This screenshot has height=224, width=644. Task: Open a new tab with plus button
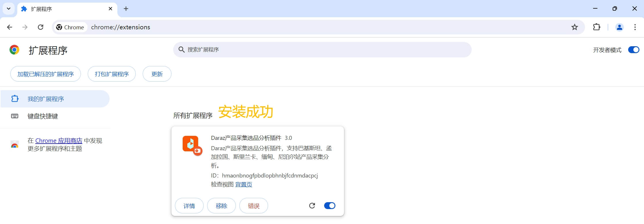point(126,9)
